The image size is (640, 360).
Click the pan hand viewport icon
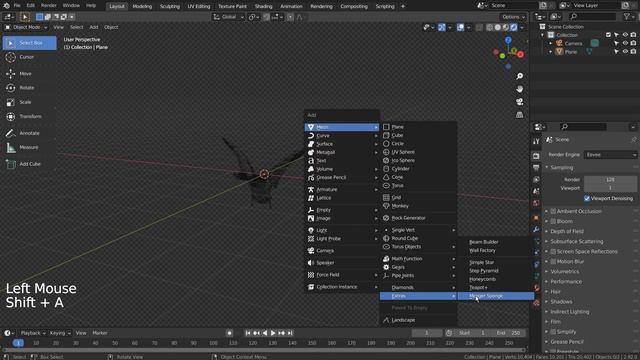click(519, 89)
